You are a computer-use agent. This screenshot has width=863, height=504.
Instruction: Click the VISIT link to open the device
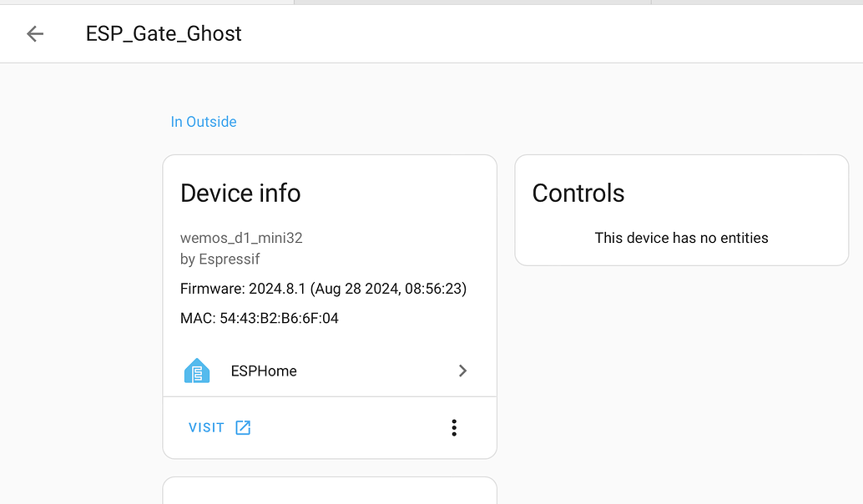205,426
